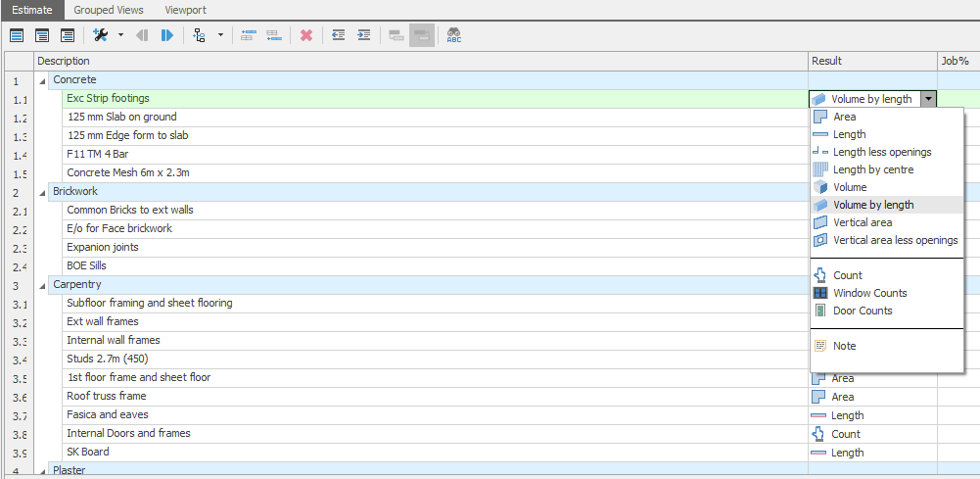
Task: Click the binoculars ABC find icon
Action: 454,35
